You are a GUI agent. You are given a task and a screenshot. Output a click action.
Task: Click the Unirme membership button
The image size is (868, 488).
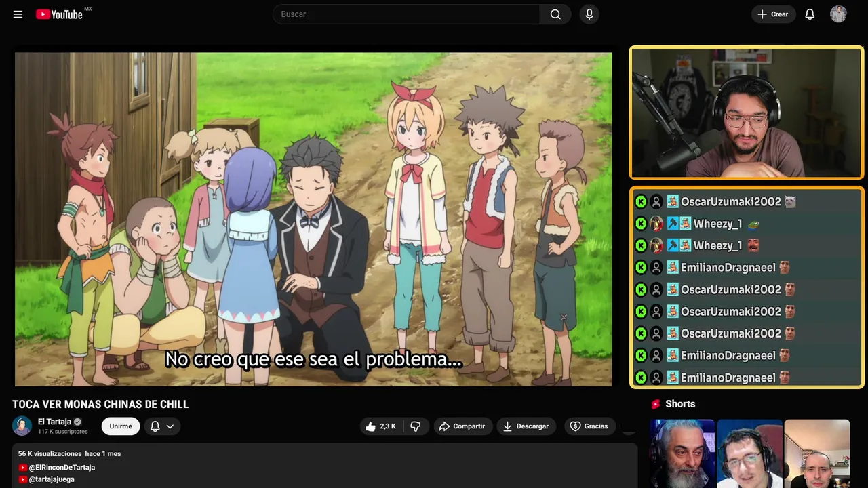121,426
